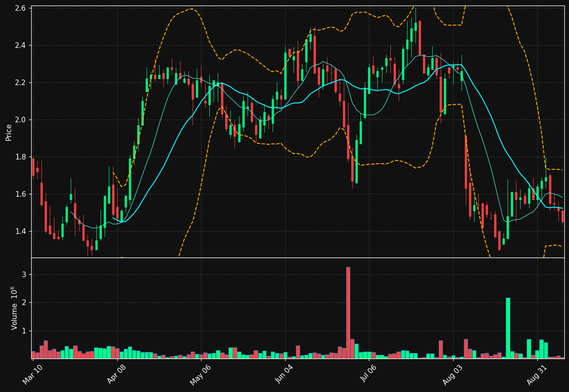Click the volume axis tick labeled 2
Viewport: 569px width, 392px height.
[25, 303]
